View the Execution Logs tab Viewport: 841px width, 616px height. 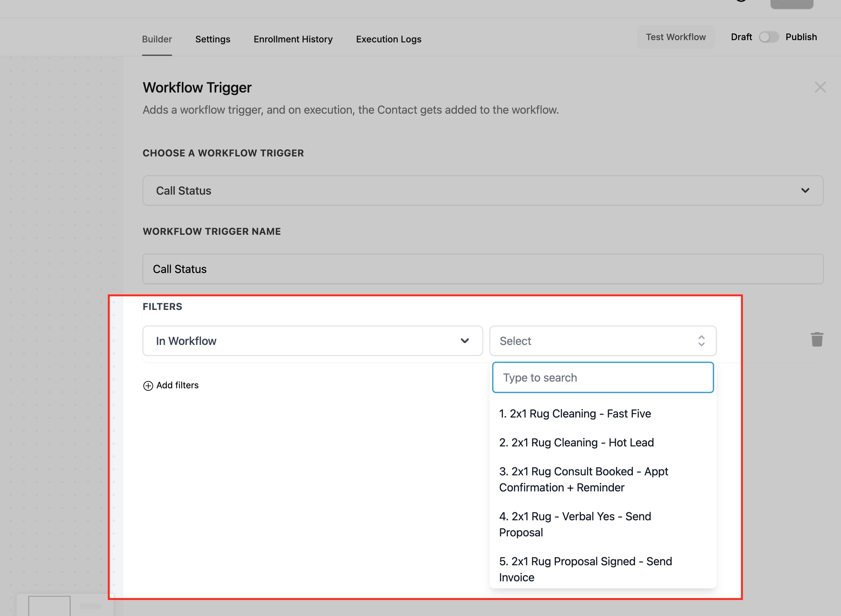pyautogui.click(x=388, y=39)
